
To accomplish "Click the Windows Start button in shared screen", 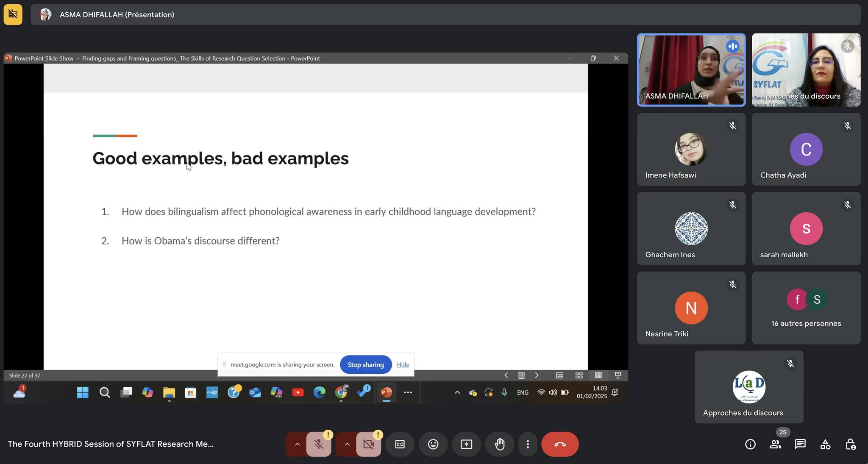I will pyautogui.click(x=83, y=392).
